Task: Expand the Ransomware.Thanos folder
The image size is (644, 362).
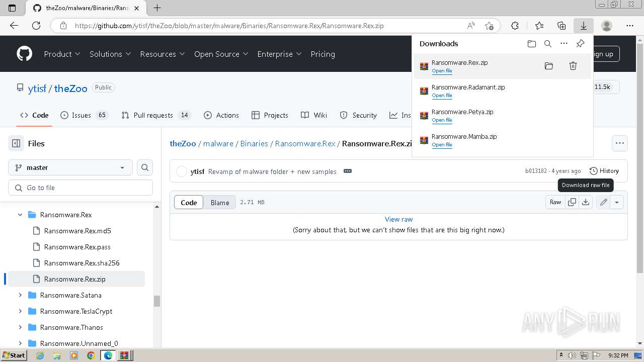Action: 20,327
